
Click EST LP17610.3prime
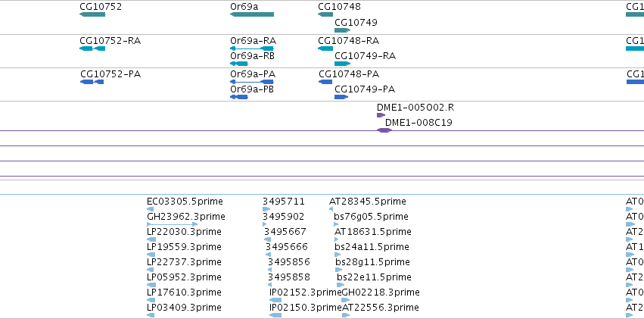tap(151, 300)
